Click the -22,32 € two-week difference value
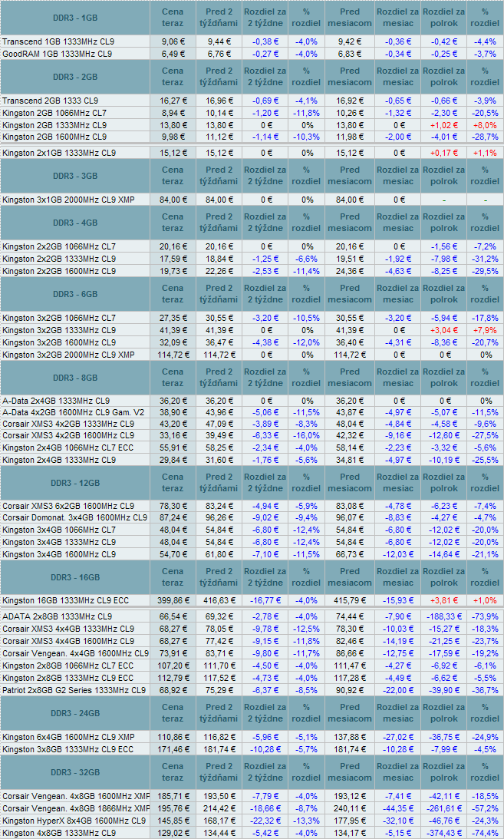The image size is (504, 839). click(265, 821)
